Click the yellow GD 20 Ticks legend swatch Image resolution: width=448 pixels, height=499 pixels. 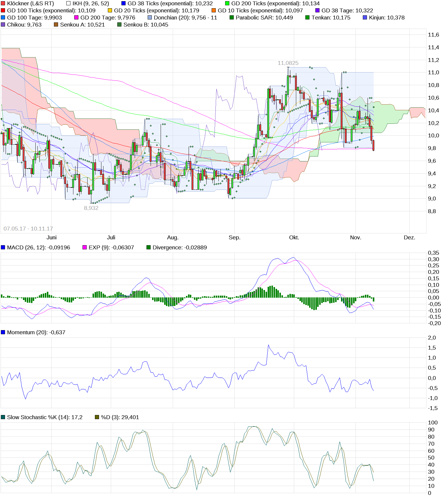click(x=110, y=11)
